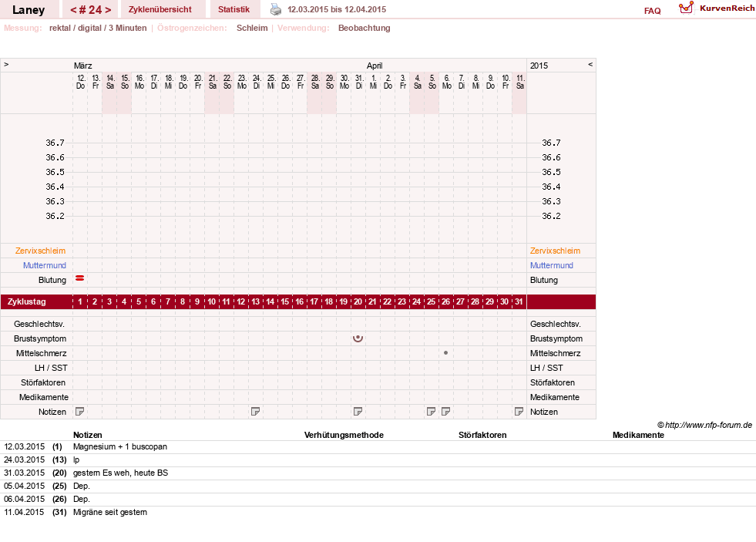The height and width of the screenshot is (542, 756).
Task: Click the left Muttermund label
Action: pos(45,265)
